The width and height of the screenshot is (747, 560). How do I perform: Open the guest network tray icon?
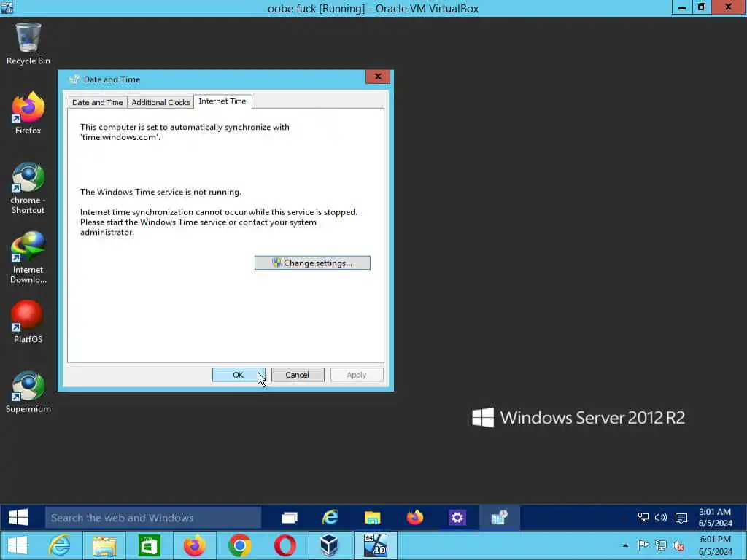coord(643,518)
